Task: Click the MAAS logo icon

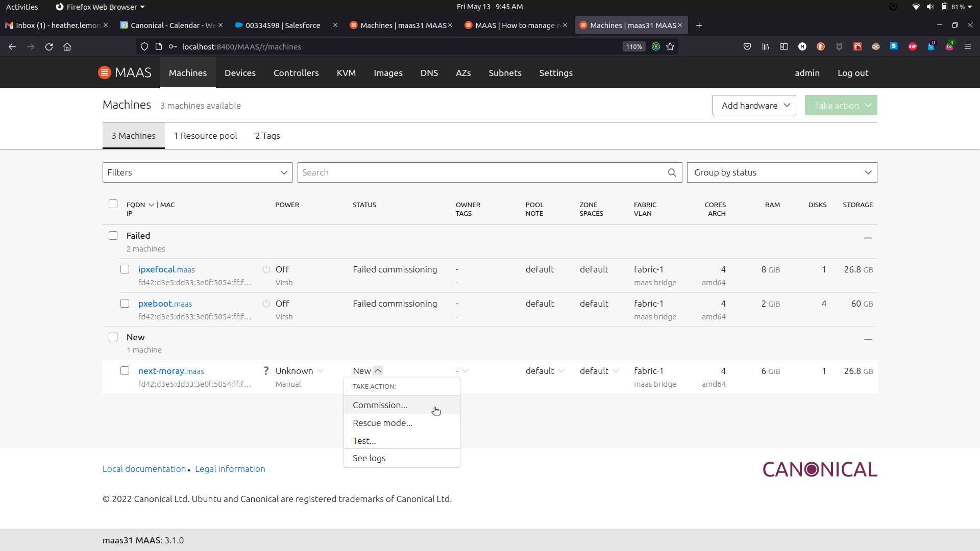Action: pyautogui.click(x=104, y=72)
